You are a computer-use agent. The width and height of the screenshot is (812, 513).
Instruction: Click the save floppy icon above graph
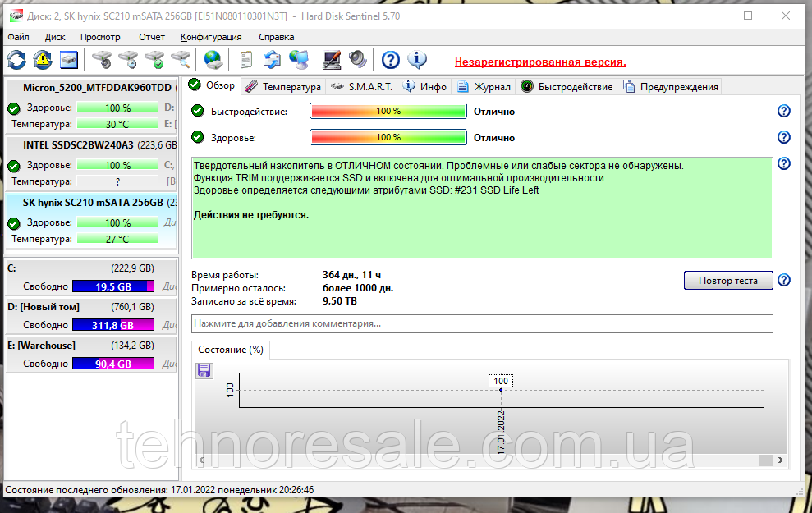(204, 371)
